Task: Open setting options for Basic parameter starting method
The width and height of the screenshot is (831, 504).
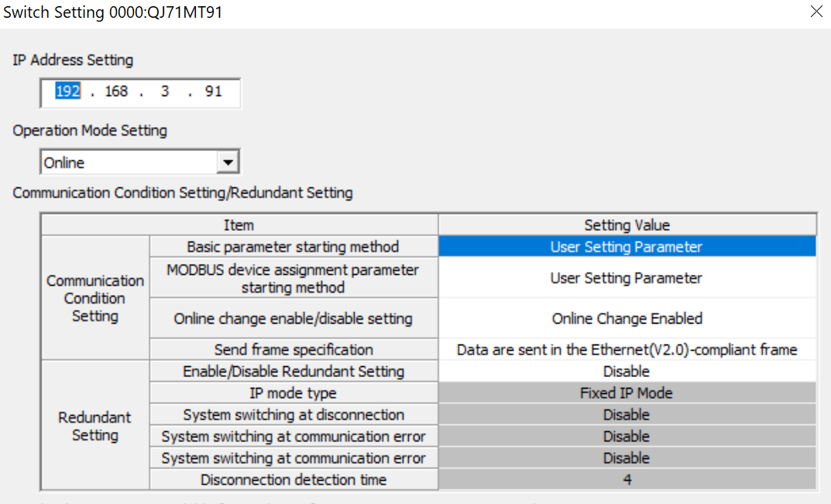Action: (x=627, y=246)
